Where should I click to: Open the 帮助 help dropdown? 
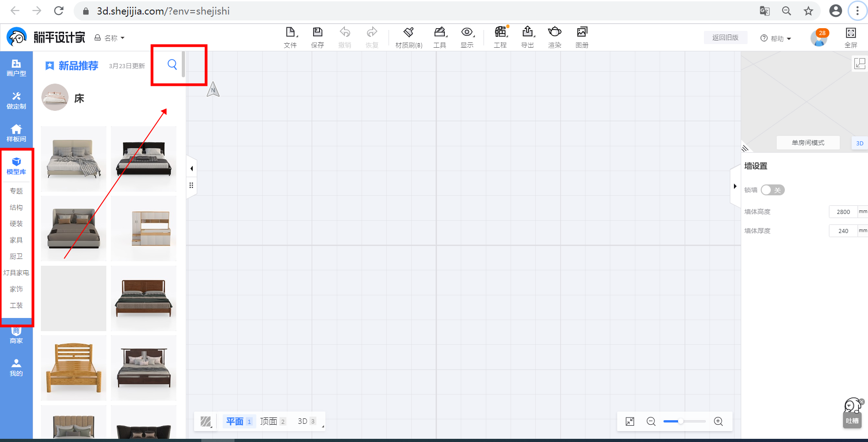(x=776, y=39)
